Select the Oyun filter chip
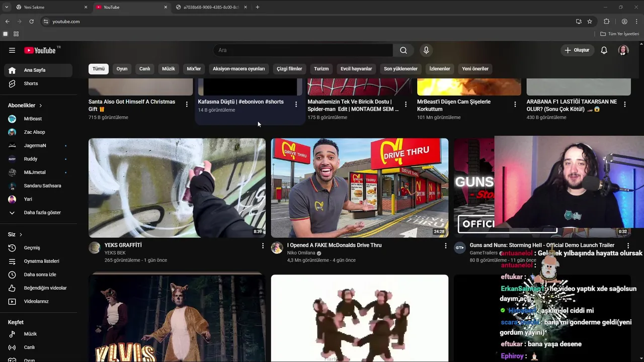The height and width of the screenshot is (362, 644). pos(122,69)
